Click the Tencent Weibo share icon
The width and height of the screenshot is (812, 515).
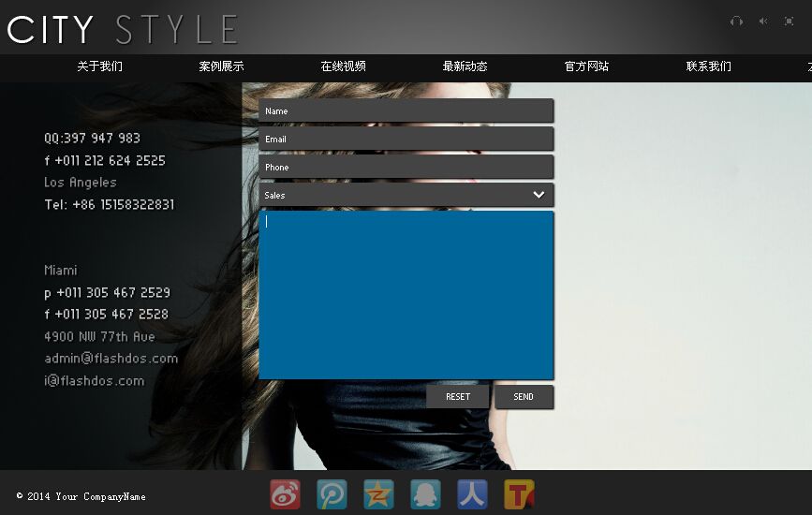(x=332, y=493)
